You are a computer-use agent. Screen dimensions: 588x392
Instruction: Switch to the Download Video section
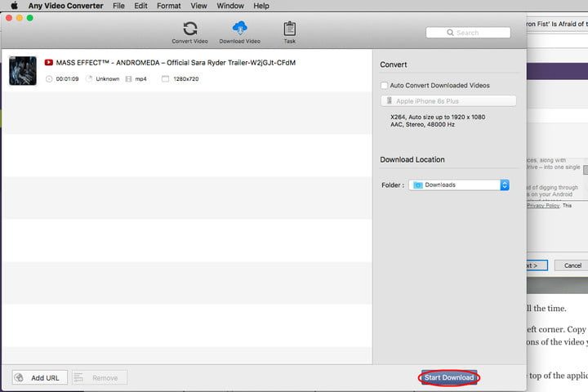(x=240, y=32)
